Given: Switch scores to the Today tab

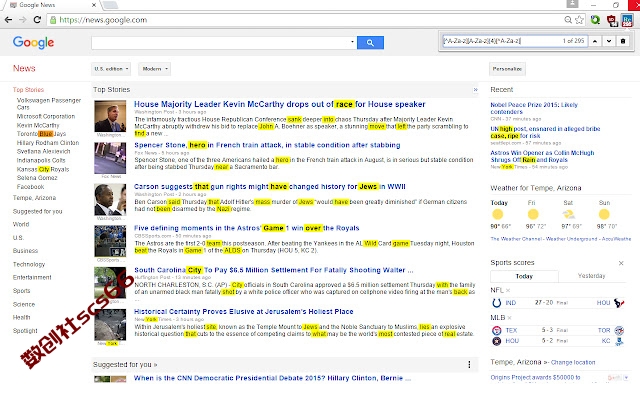Looking at the screenshot, I should point(524,276).
